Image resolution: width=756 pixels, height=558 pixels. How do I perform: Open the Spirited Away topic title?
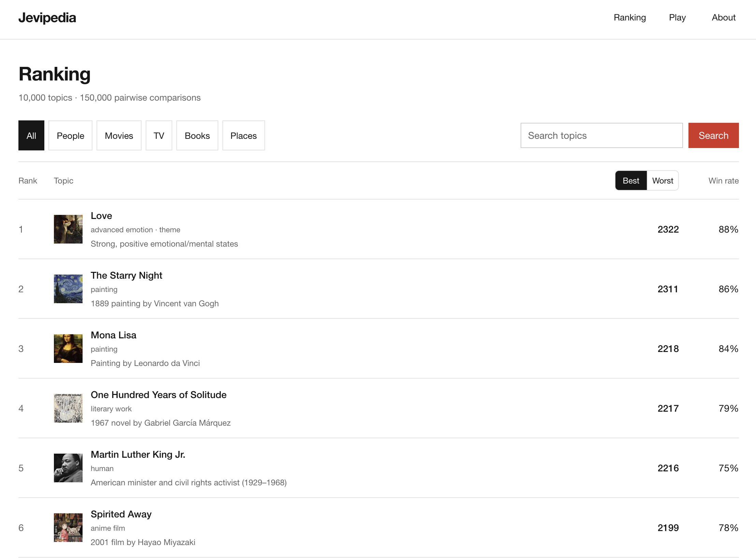[x=121, y=514]
